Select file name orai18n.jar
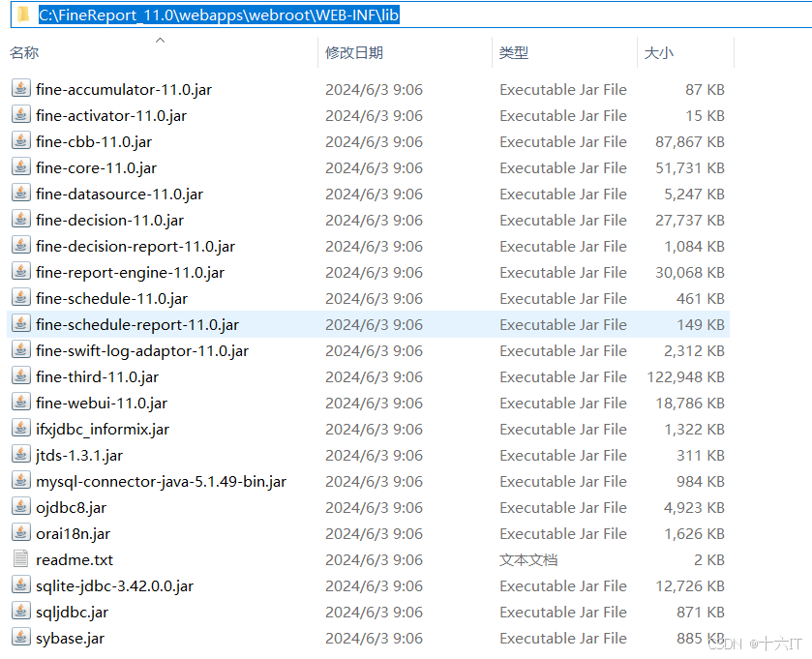 click(x=73, y=534)
